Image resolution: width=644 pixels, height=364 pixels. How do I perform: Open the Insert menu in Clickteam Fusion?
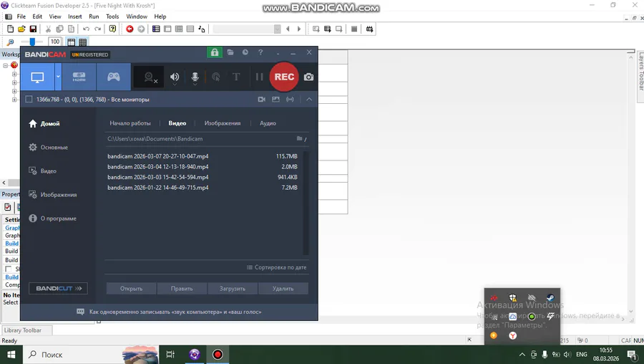(x=74, y=16)
